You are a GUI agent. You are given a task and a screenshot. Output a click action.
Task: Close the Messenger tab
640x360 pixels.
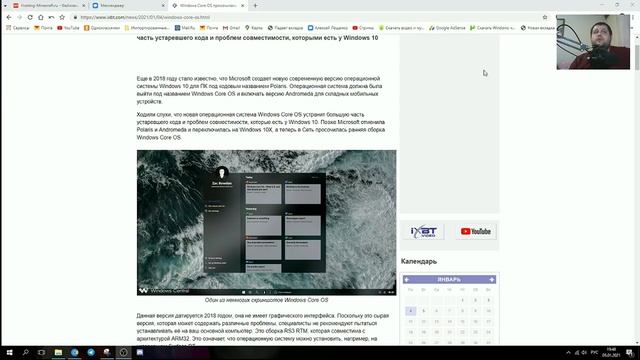pos(163,6)
